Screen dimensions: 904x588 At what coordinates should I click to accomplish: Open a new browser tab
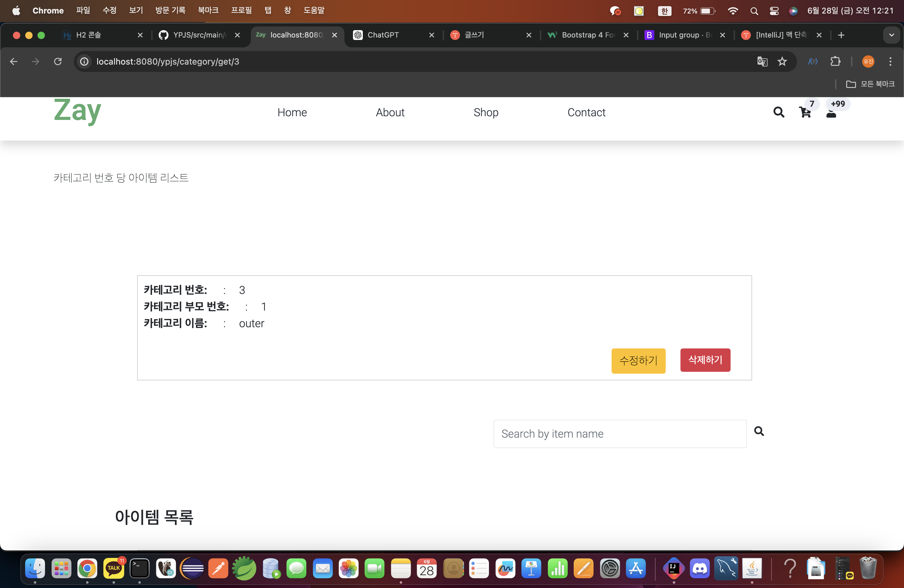tap(841, 35)
